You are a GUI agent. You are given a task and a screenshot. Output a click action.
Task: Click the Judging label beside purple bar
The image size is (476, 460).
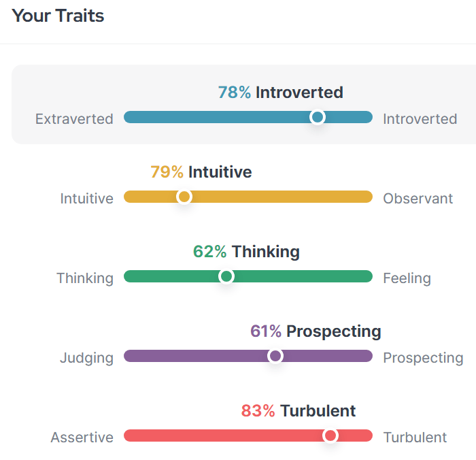click(x=86, y=358)
